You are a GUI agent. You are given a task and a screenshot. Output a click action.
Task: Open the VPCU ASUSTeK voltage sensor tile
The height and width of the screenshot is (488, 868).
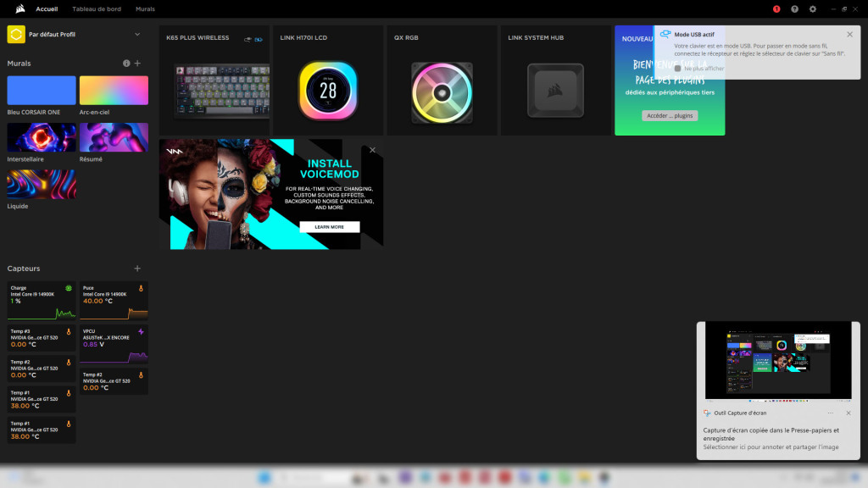pyautogui.click(x=114, y=344)
